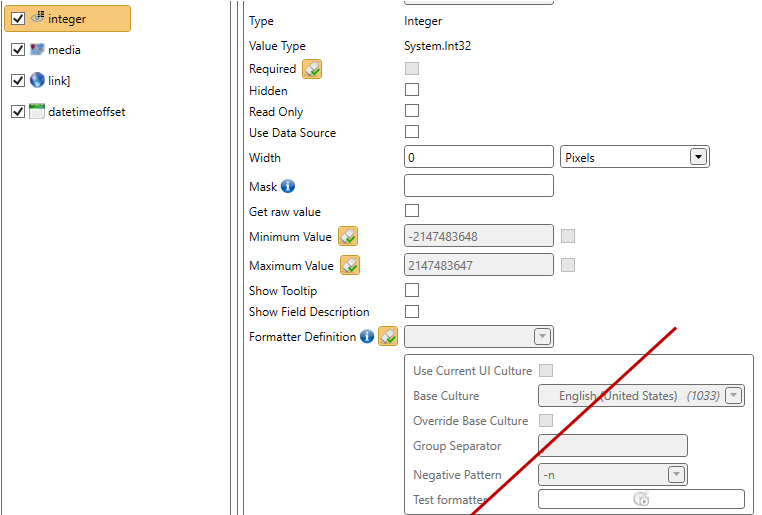Click the reset icon next to Minimum Value
The height and width of the screenshot is (515, 762).
tap(348, 237)
